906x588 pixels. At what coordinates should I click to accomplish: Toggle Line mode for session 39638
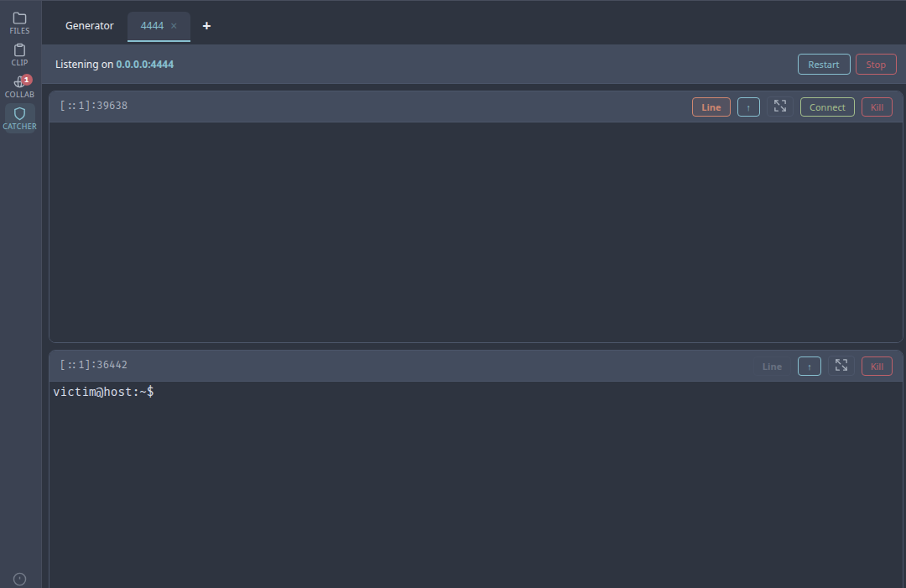[711, 107]
